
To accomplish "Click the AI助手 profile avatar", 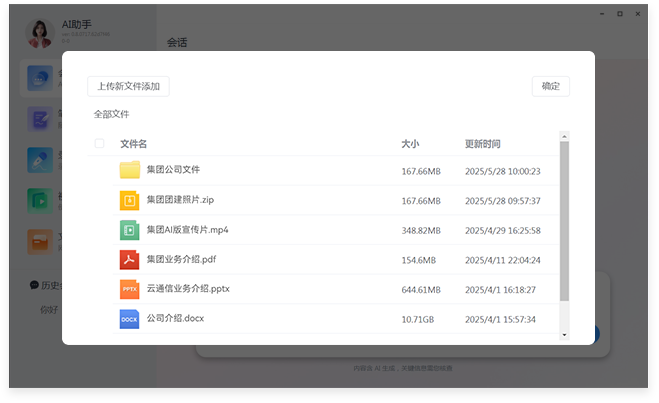I will pos(40,34).
